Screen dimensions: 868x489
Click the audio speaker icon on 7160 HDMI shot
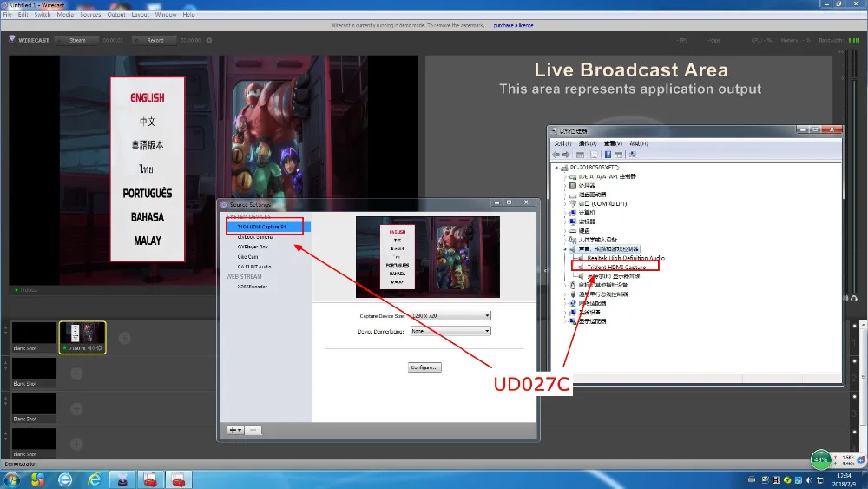click(x=91, y=347)
